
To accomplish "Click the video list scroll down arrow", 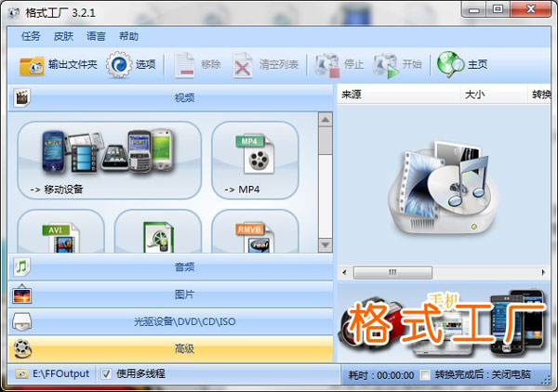I will (325, 245).
